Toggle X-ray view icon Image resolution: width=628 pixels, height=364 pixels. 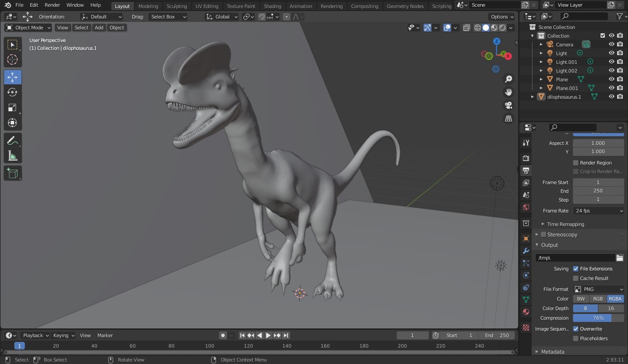pos(467,28)
